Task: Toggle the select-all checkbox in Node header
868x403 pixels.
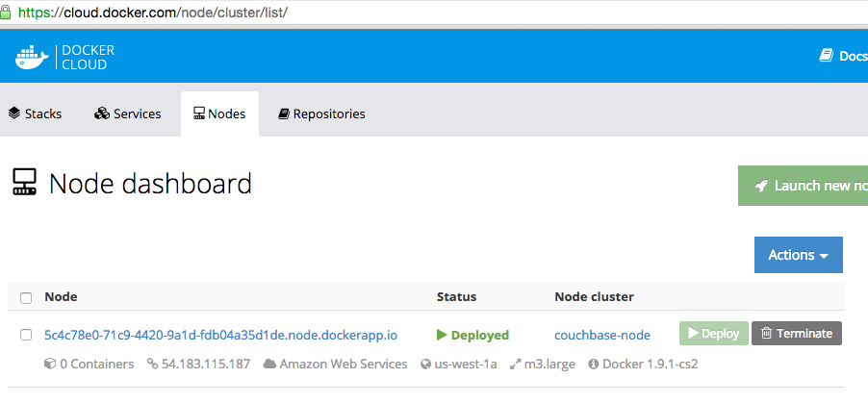Action: pyautogui.click(x=26, y=297)
